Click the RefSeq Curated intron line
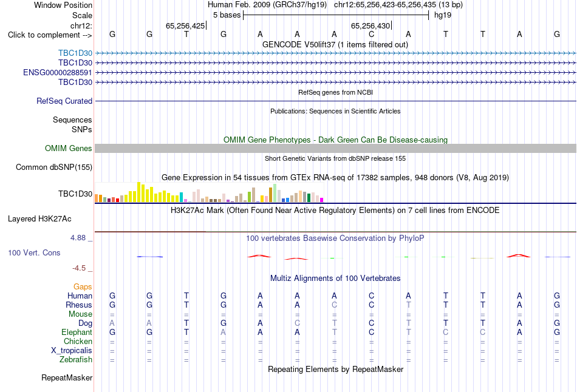This screenshot has width=577, height=392. click(x=335, y=101)
